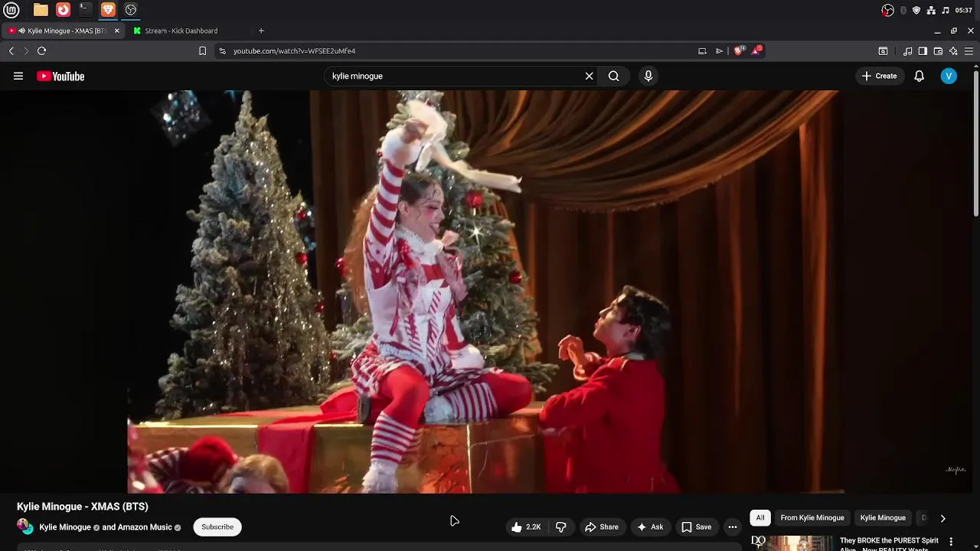980x551 pixels.
Task: Click the magnifier search button
Action: (613, 76)
